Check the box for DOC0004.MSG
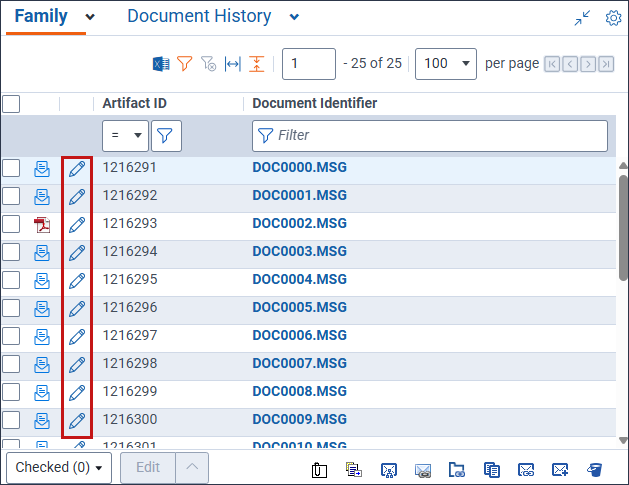Image resolution: width=629 pixels, height=485 pixels. pyautogui.click(x=11, y=280)
